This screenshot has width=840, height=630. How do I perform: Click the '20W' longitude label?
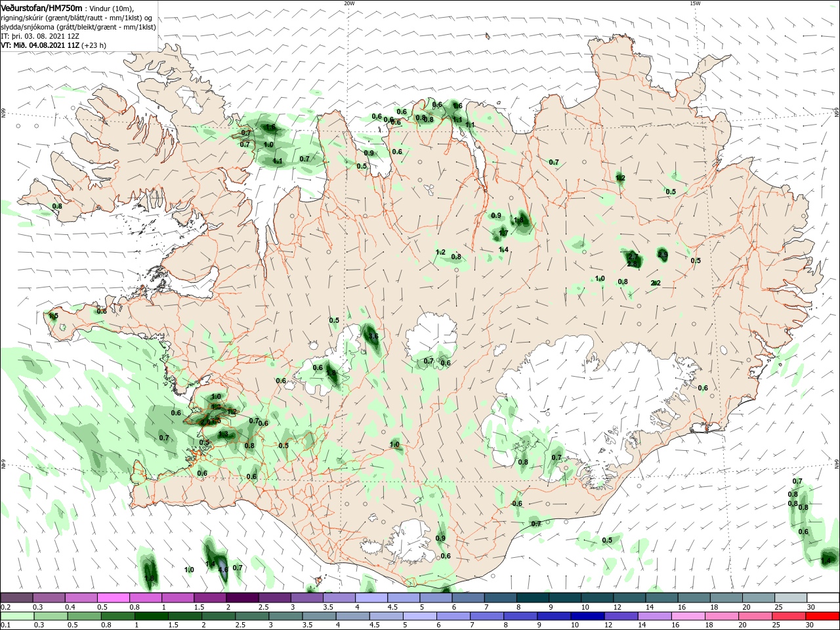tap(349, 3)
